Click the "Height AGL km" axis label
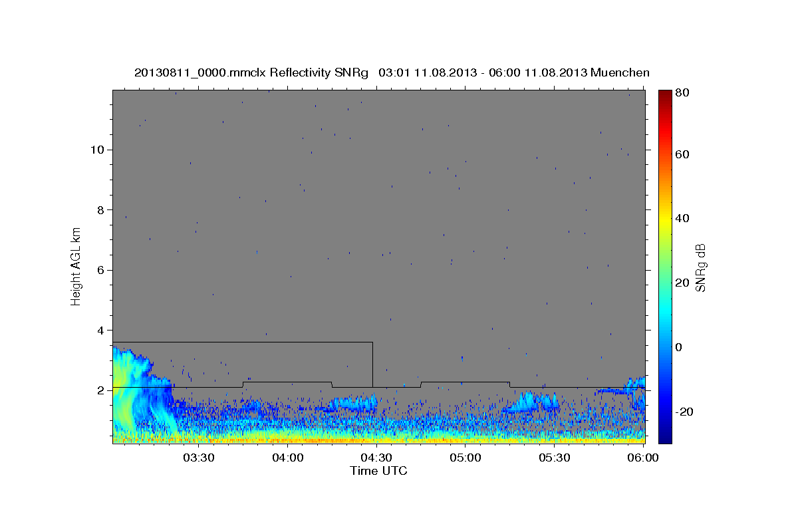 76,267
